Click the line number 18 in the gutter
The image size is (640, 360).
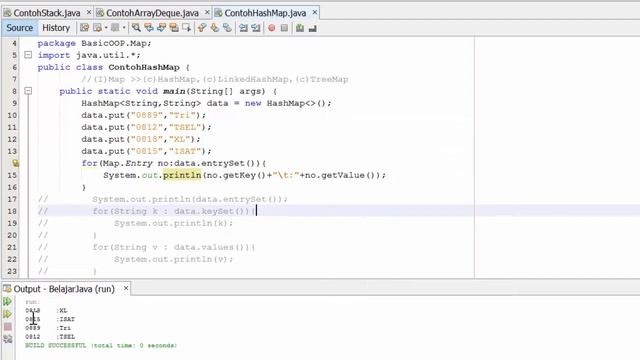coord(12,211)
